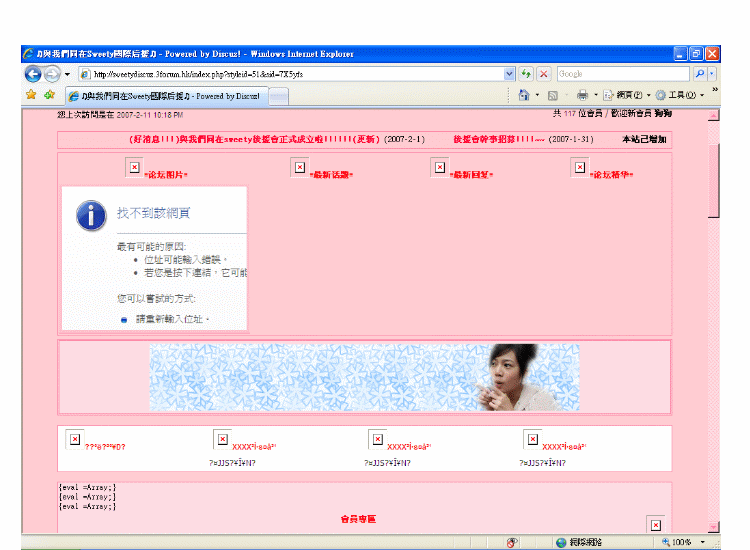Add to Favorites with star-plus icon

pyautogui.click(x=49, y=95)
